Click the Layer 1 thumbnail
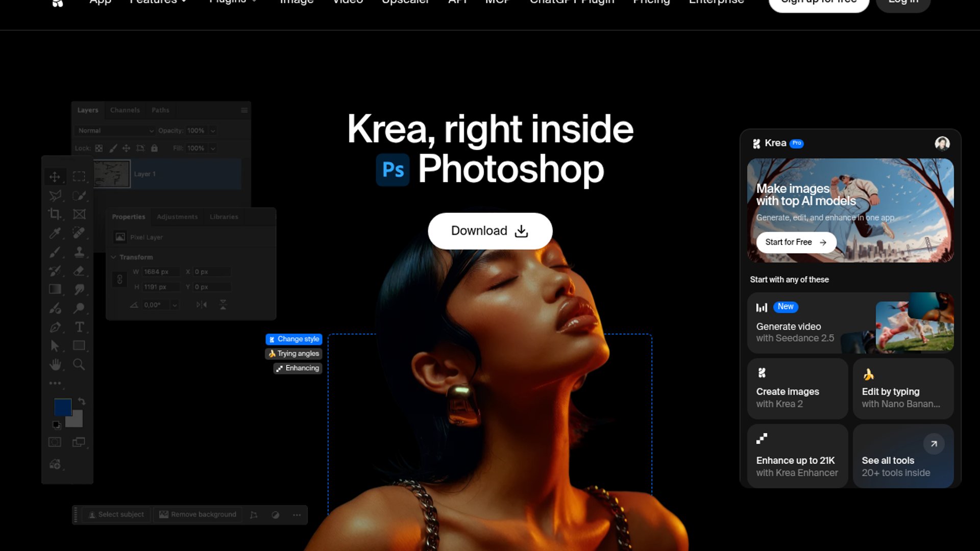 point(112,174)
